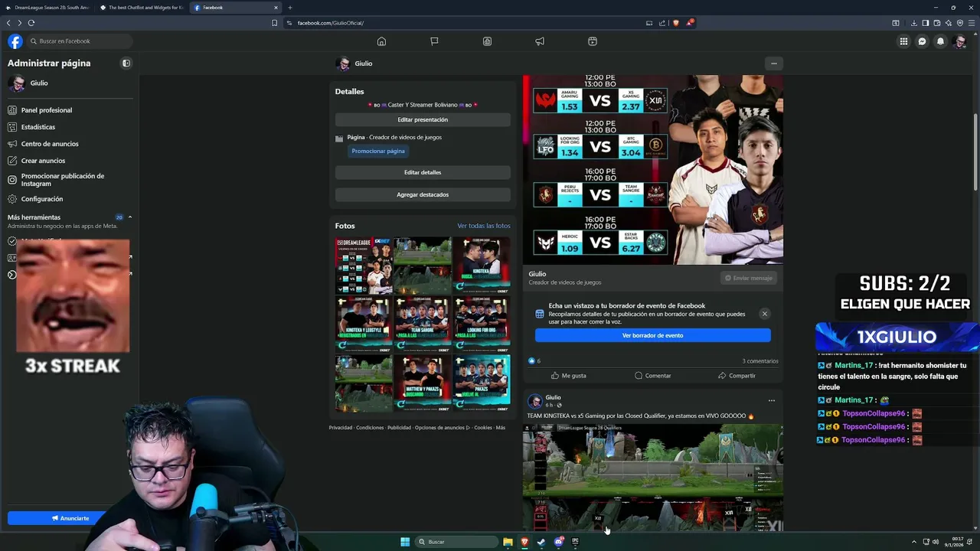The height and width of the screenshot is (551, 980).
Task: Open the DreamLeague schedule photo thumbnail
Action: coord(364,266)
